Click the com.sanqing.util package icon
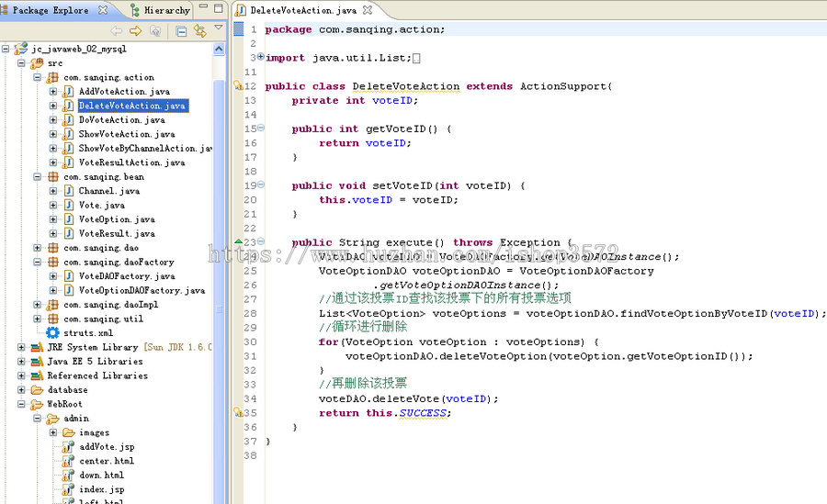 coord(52,319)
